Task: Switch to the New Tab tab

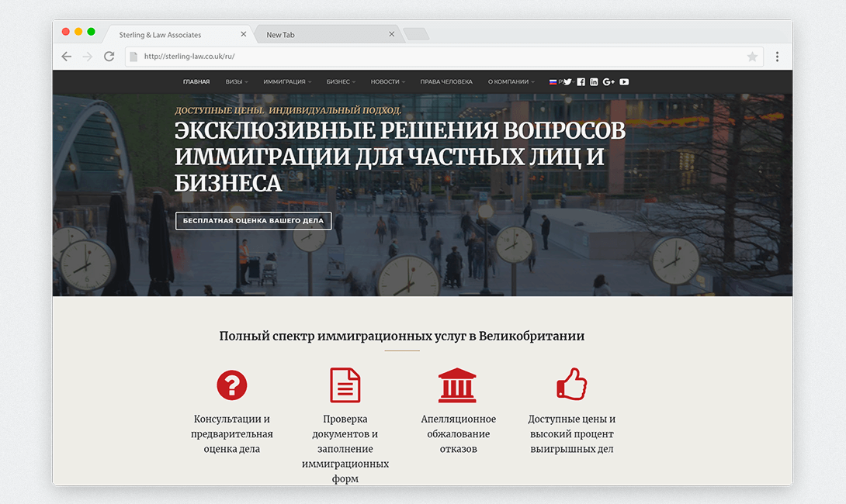Action: [x=328, y=34]
